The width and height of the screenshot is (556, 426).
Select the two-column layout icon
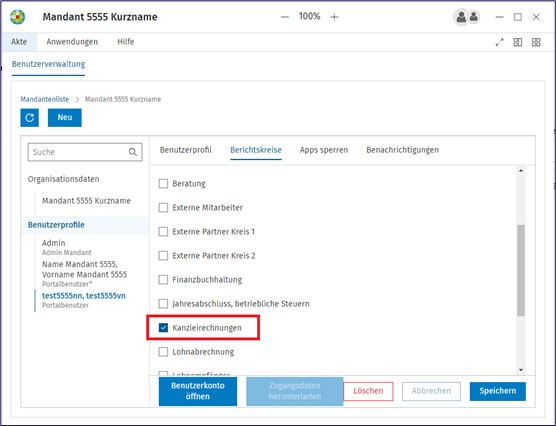click(518, 42)
